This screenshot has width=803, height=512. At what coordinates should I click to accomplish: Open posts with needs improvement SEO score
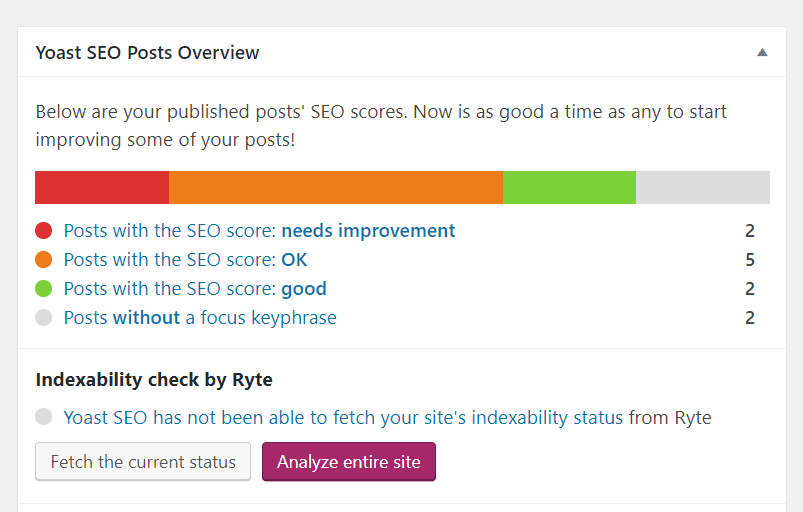(259, 231)
